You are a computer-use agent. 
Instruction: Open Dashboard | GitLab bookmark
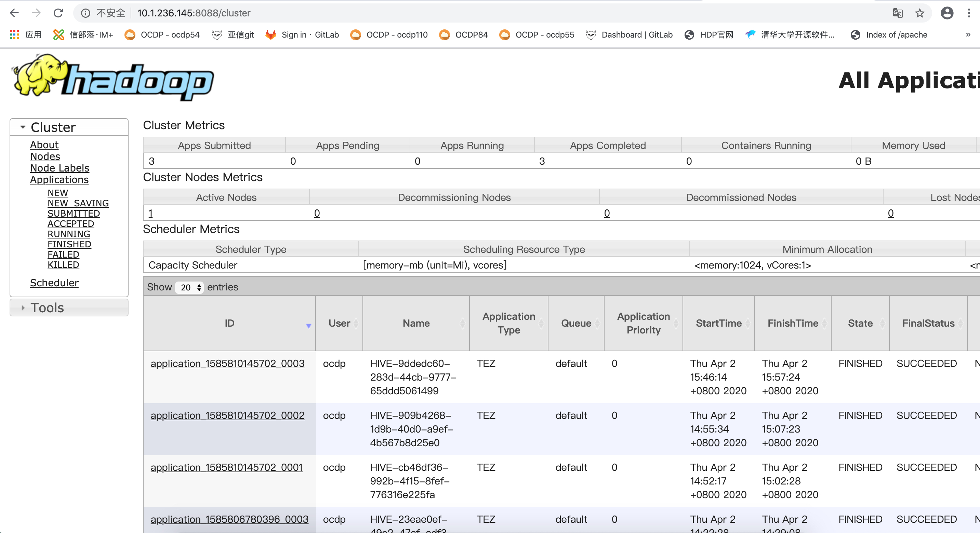click(629, 35)
